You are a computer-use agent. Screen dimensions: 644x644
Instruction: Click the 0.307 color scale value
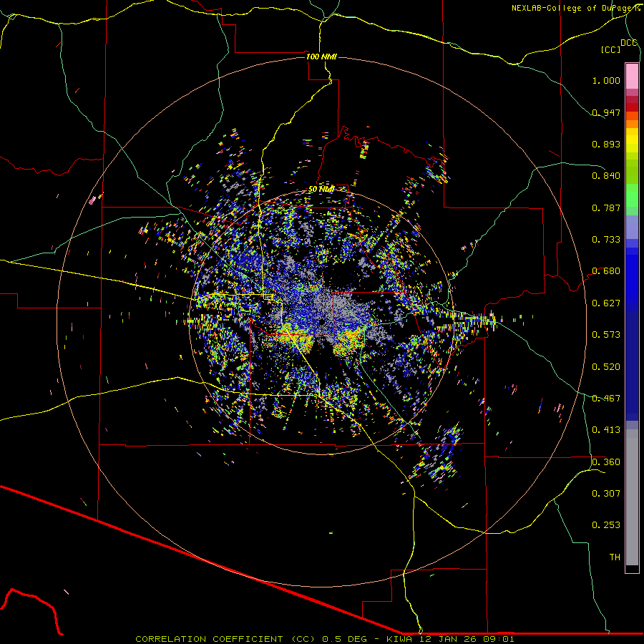click(606, 494)
